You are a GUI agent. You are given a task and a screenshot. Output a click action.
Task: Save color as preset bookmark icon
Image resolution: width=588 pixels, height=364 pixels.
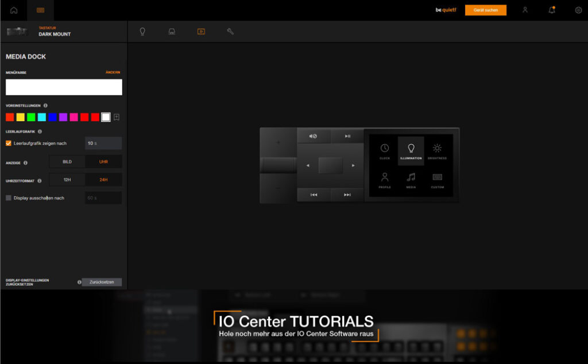[117, 117]
